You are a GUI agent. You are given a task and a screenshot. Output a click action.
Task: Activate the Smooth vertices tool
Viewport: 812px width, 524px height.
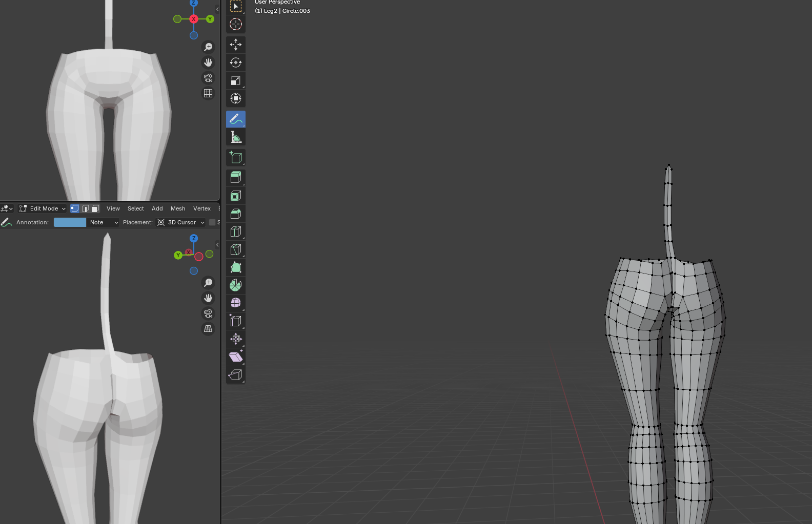(236, 303)
